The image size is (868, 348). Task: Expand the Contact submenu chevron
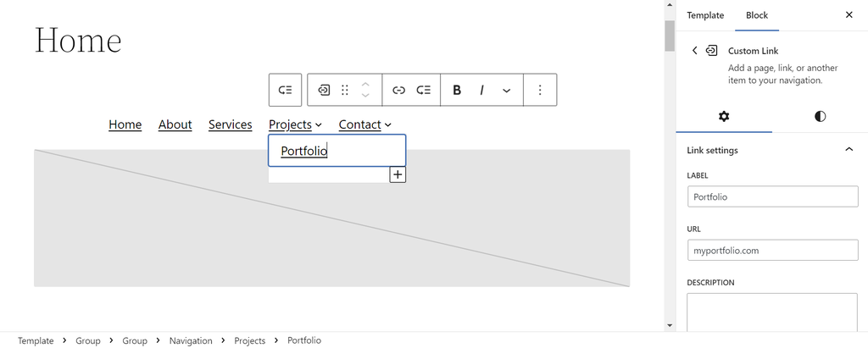(x=388, y=125)
